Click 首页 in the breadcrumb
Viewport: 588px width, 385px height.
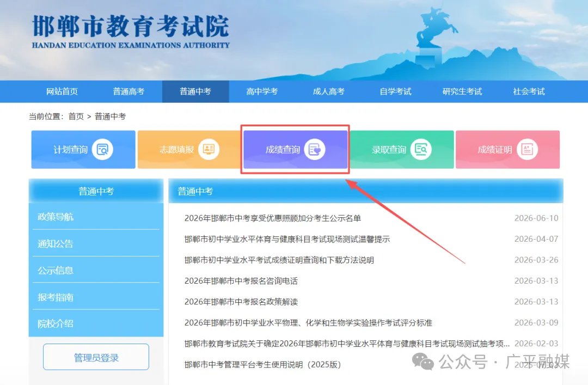pos(76,117)
